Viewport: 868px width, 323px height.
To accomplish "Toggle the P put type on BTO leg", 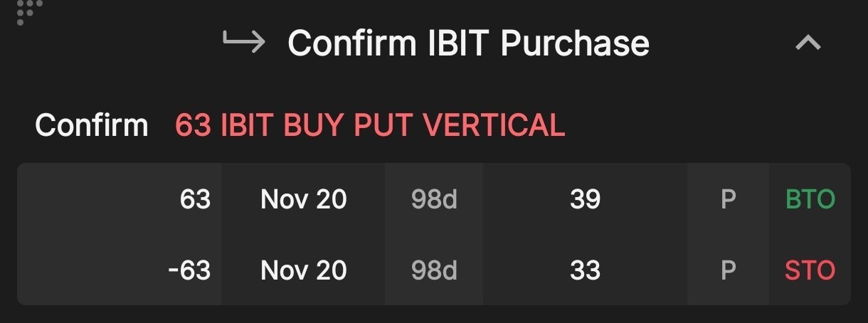I will [728, 199].
